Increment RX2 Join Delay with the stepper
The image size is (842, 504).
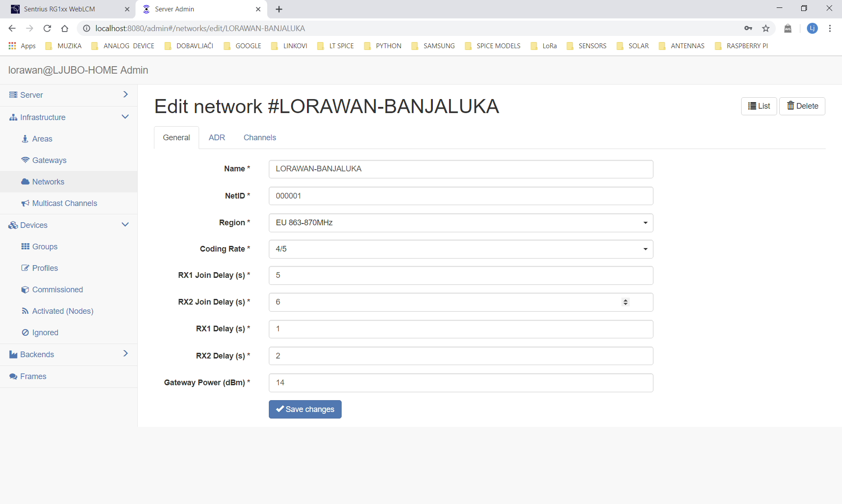coord(625,299)
